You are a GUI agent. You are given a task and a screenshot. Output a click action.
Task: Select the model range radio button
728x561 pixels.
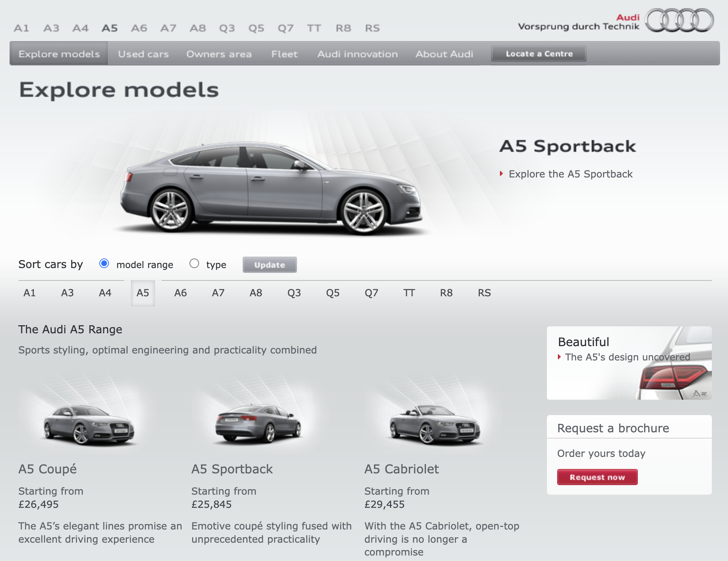coord(104,264)
